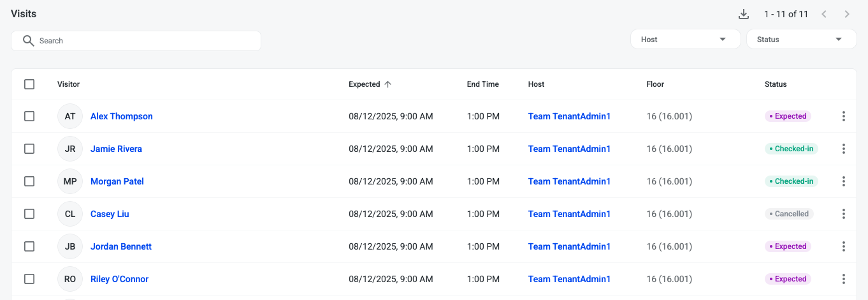The width and height of the screenshot is (868, 300).
Task: Check the box for Jamie Rivera
Action: coord(29,149)
